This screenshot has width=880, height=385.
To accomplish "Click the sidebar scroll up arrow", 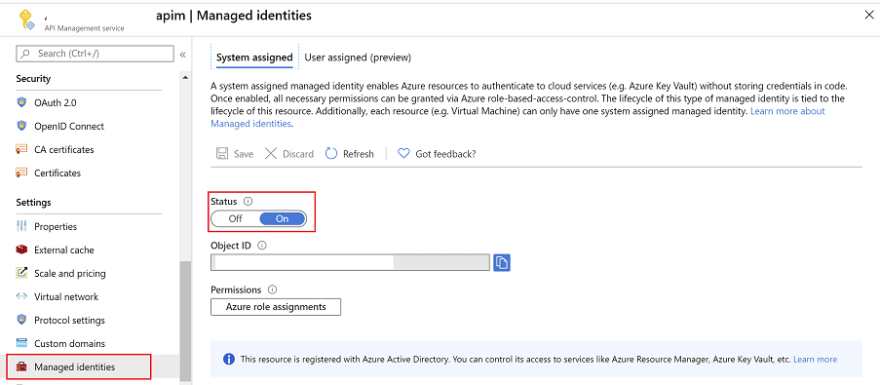I will tap(185, 77).
